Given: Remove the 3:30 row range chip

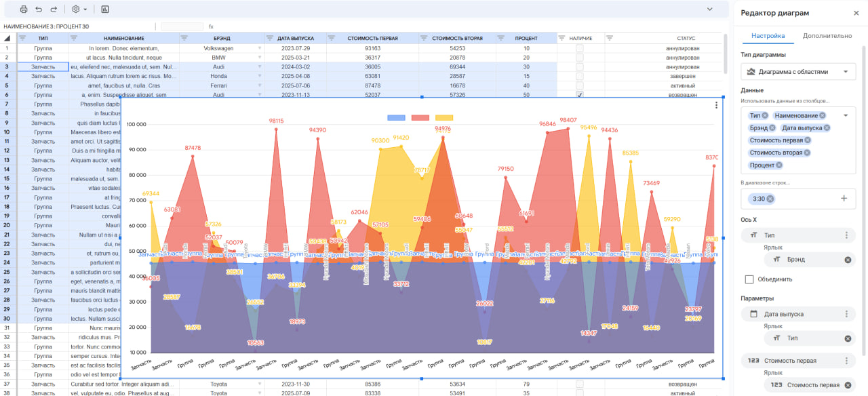Looking at the screenshot, I should 770,199.
